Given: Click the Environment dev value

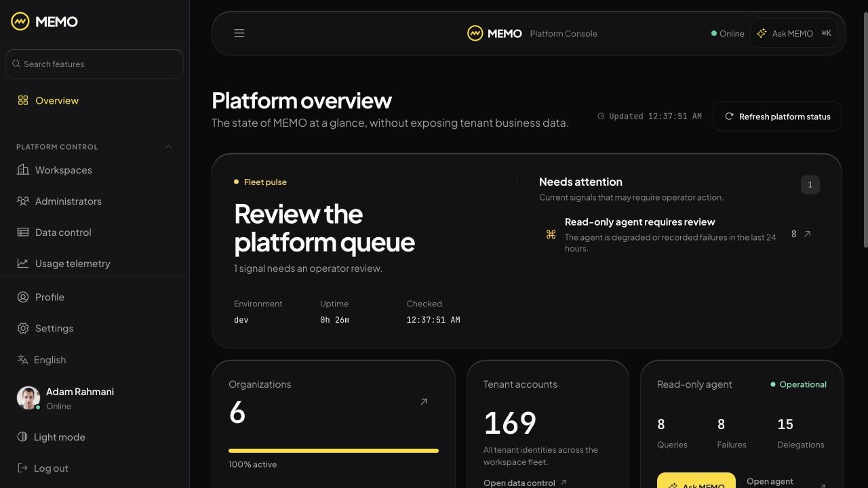Looking at the screenshot, I should (x=241, y=320).
